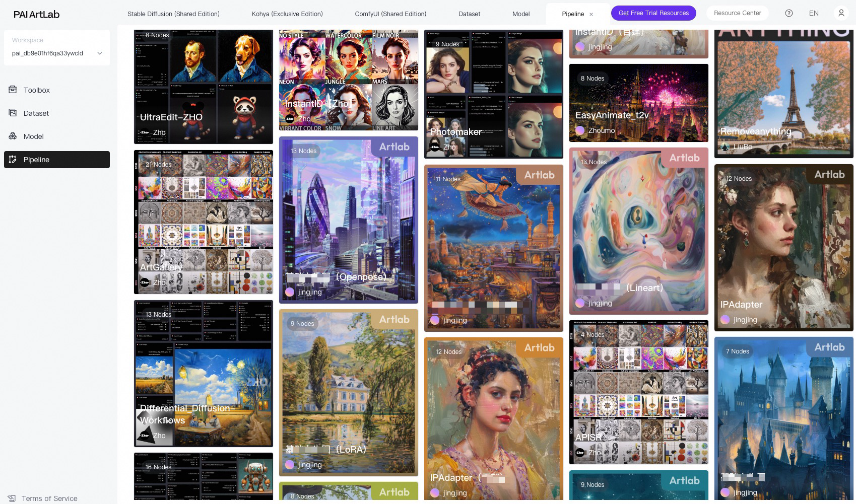The image size is (856, 504).
Task: Click jingjing's avatar on the Lineart card
Action: (x=580, y=303)
